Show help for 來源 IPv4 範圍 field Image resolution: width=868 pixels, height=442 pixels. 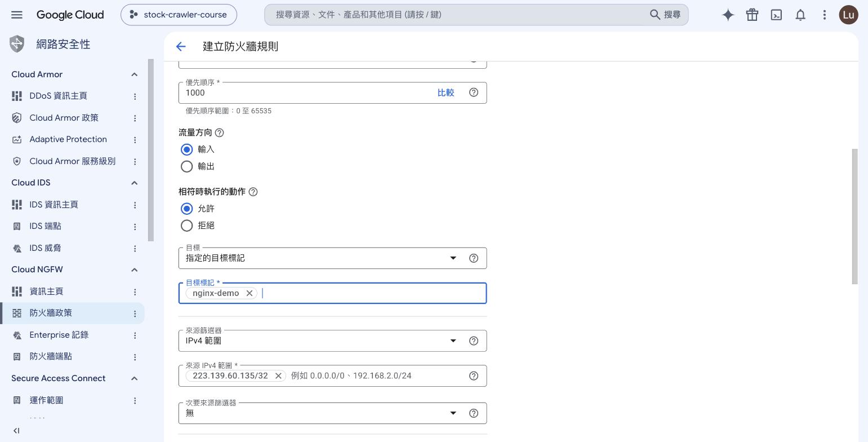pyautogui.click(x=474, y=376)
